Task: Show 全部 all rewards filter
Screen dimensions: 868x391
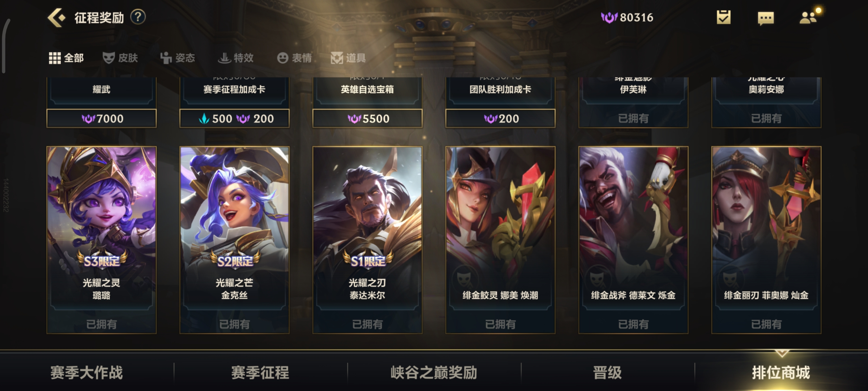Action: click(66, 58)
